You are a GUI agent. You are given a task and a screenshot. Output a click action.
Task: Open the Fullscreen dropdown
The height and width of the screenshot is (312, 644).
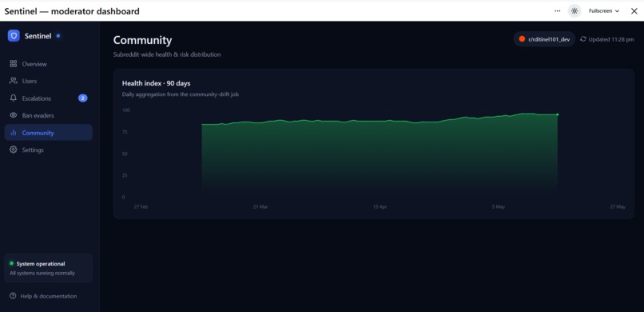pos(604,11)
